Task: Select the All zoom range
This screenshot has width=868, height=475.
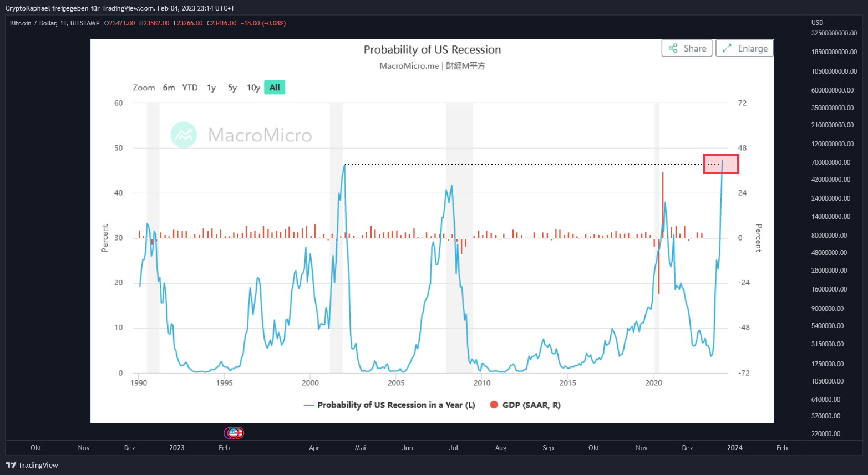Action: (275, 88)
